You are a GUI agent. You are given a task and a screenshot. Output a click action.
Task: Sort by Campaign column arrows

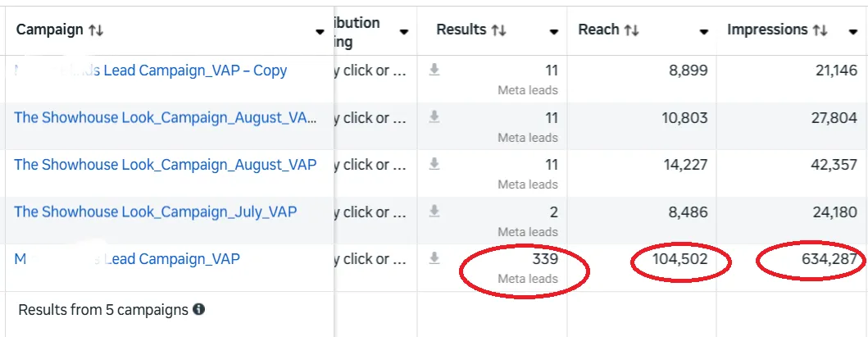pos(96,30)
